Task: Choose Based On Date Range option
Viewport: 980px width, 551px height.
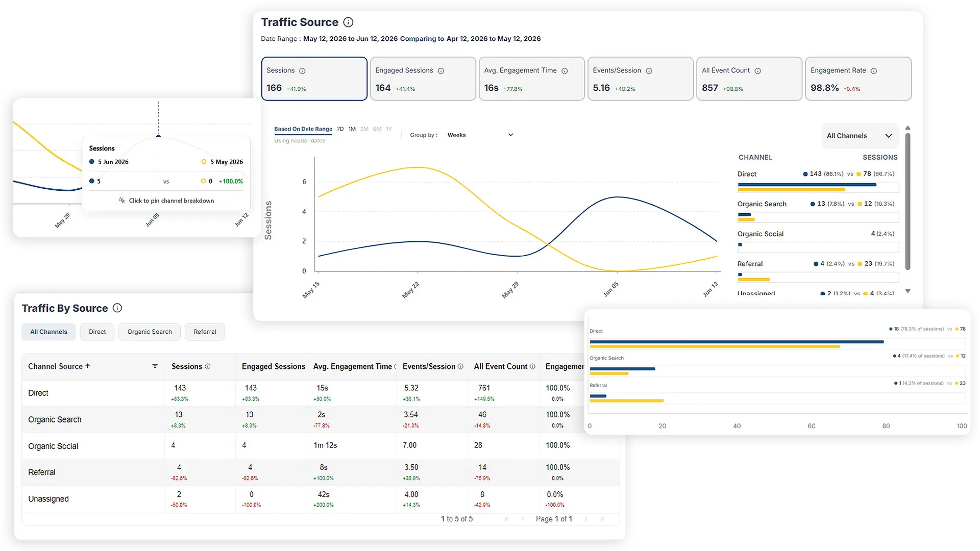Action: (303, 129)
